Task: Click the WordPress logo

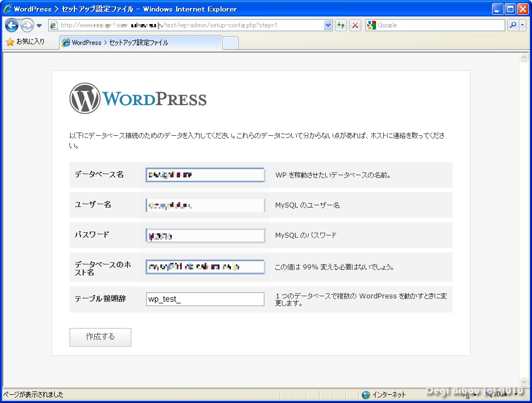Action: tap(138, 99)
